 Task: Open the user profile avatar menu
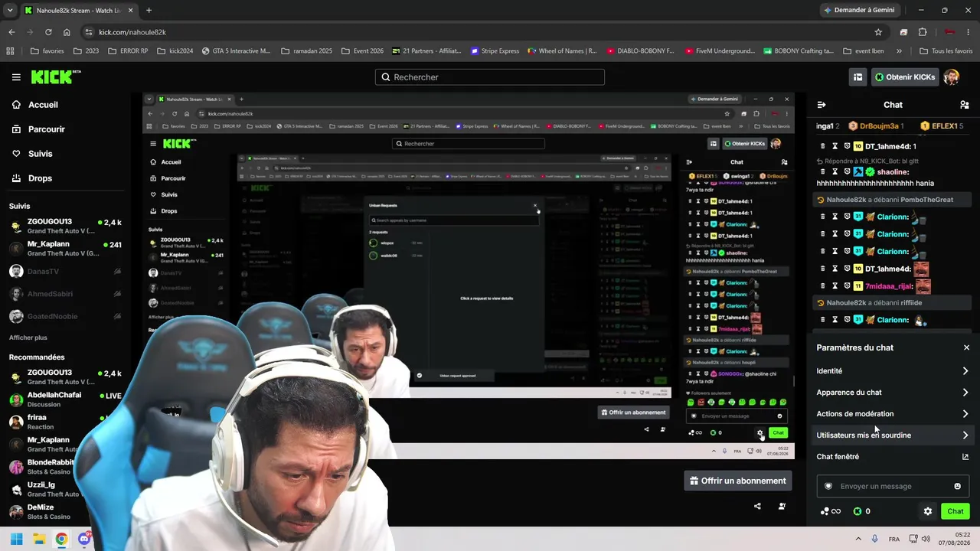(951, 77)
